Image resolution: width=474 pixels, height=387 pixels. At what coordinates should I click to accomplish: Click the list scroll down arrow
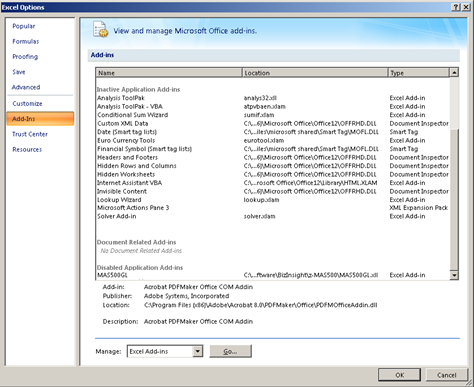click(454, 275)
